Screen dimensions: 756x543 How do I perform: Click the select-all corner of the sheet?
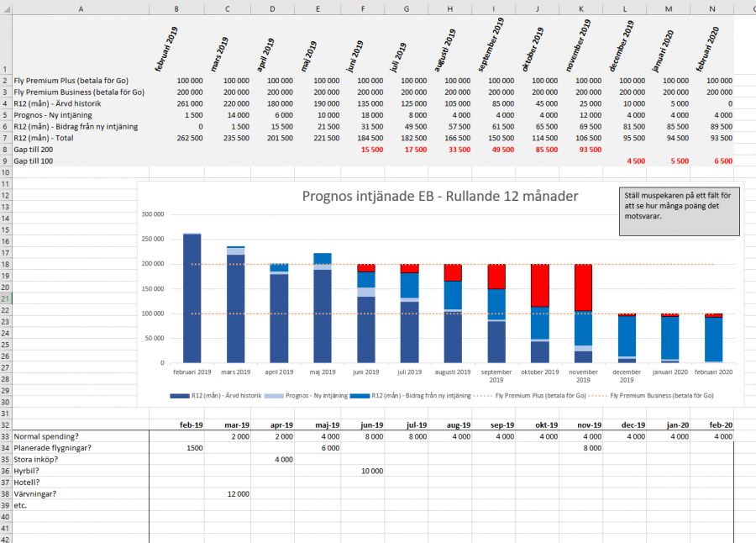(6, 8)
